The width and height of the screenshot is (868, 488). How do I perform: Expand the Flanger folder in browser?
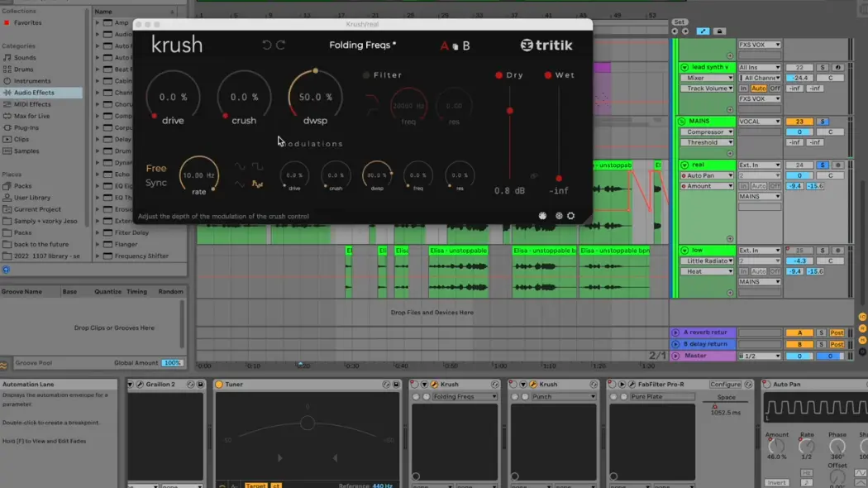coord(98,244)
